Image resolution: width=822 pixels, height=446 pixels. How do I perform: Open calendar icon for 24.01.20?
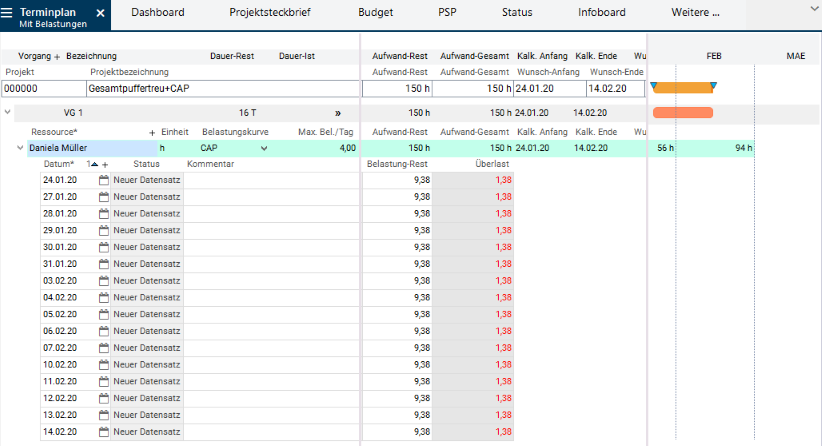click(x=104, y=180)
